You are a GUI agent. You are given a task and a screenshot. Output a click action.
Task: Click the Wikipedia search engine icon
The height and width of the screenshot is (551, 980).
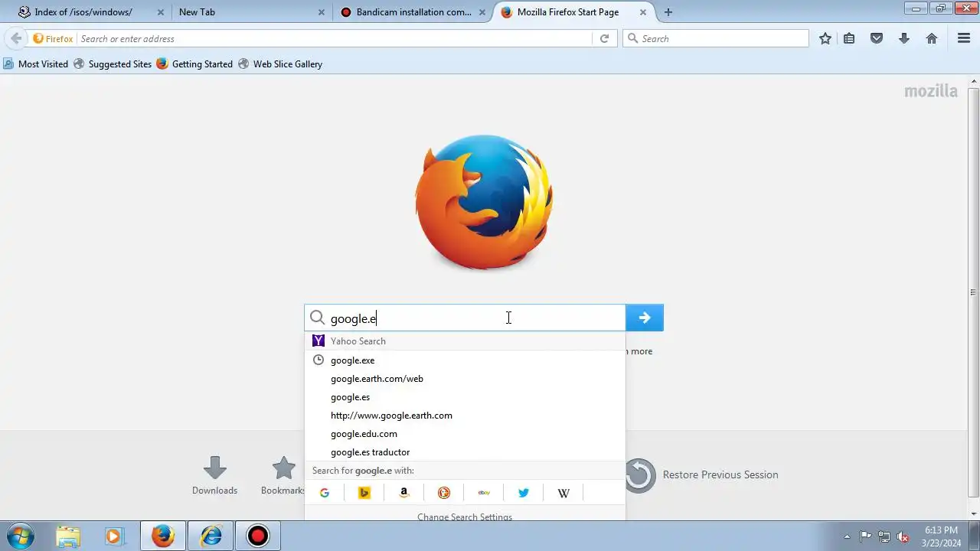click(563, 493)
